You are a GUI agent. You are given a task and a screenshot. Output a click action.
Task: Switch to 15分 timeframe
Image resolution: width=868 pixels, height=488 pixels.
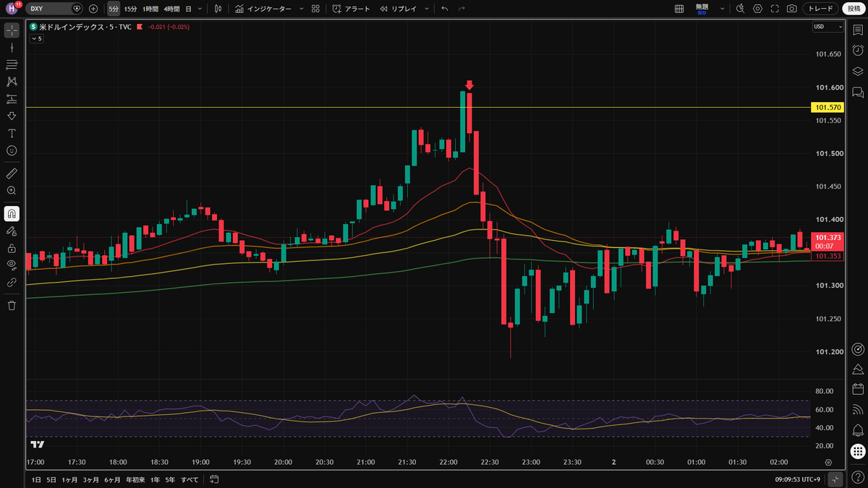[130, 9]
